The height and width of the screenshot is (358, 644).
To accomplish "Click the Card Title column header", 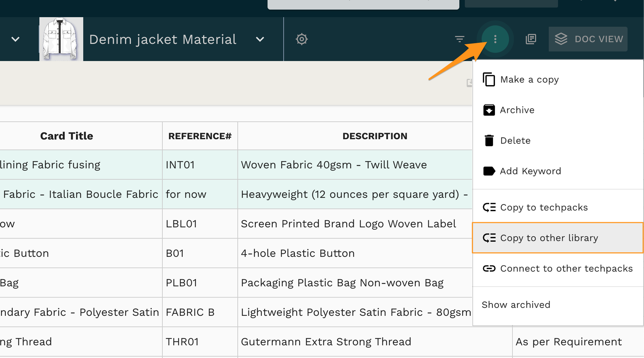I will (x=66, y=136).
